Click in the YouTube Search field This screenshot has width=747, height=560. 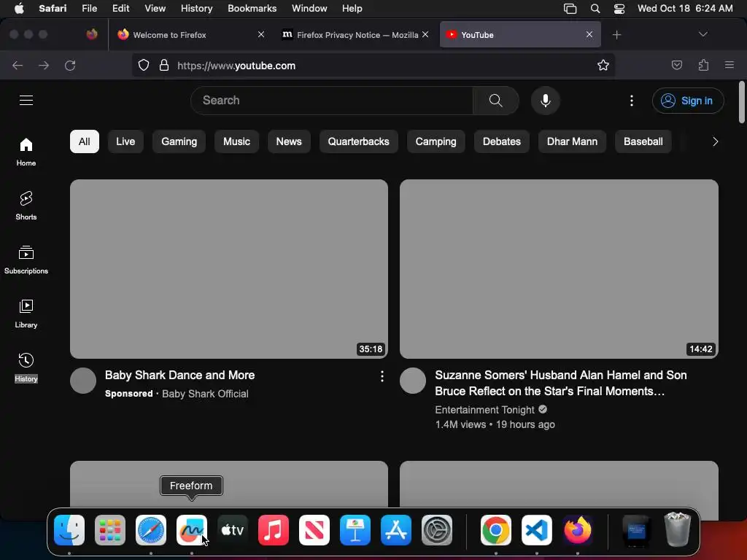point(332,101)
